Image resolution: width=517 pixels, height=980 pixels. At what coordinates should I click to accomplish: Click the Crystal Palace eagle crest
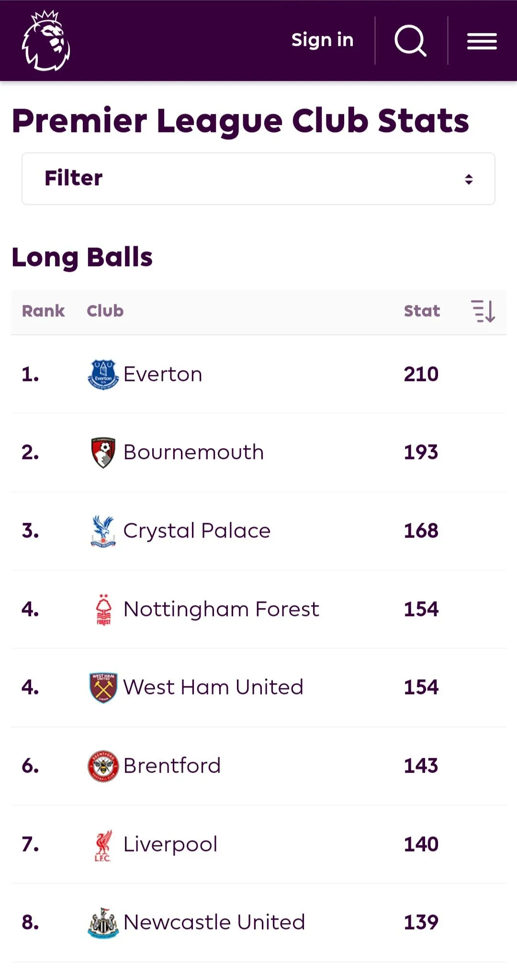pos(103,531)
